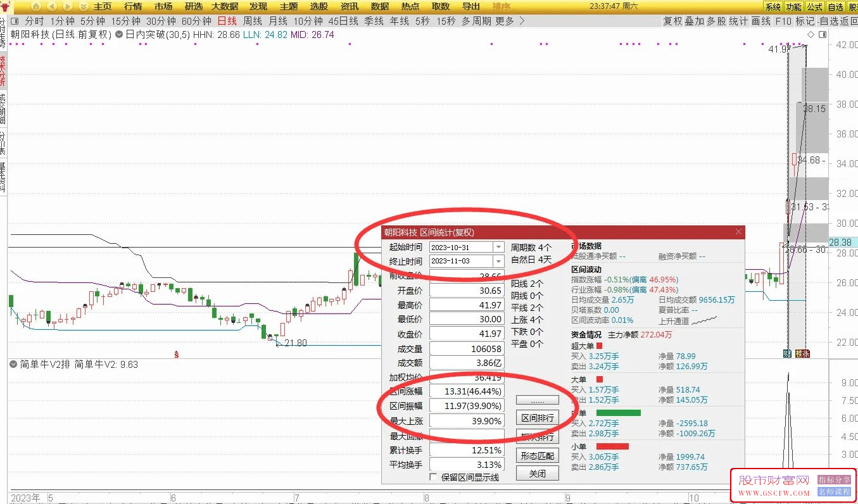Open the 主题 menu
The height and width of the screenshot is (504, 858).
pos(289,6)
